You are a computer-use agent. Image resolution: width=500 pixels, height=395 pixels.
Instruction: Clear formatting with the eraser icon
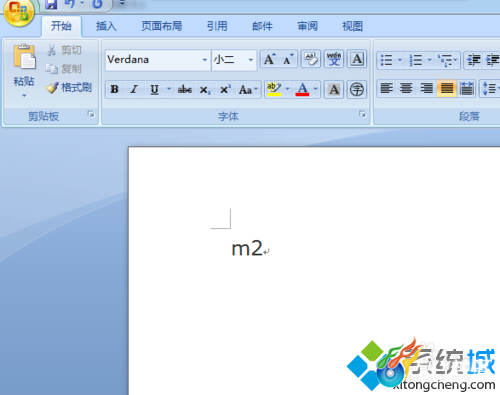(311, 60)
